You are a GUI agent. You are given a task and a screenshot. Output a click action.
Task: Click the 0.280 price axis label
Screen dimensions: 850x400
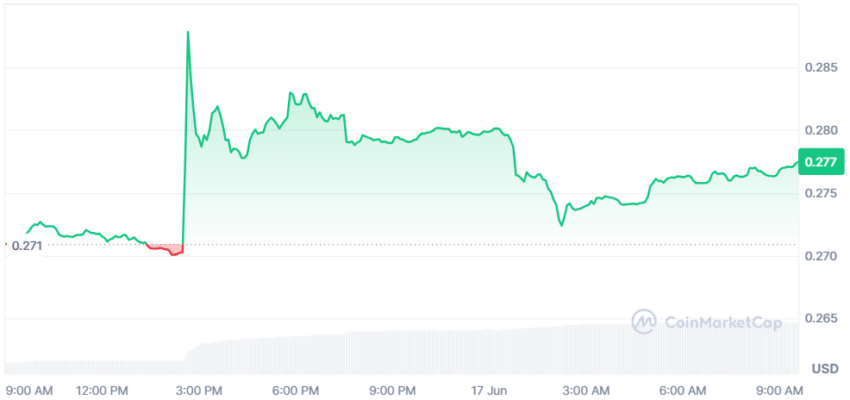(820, 131)
